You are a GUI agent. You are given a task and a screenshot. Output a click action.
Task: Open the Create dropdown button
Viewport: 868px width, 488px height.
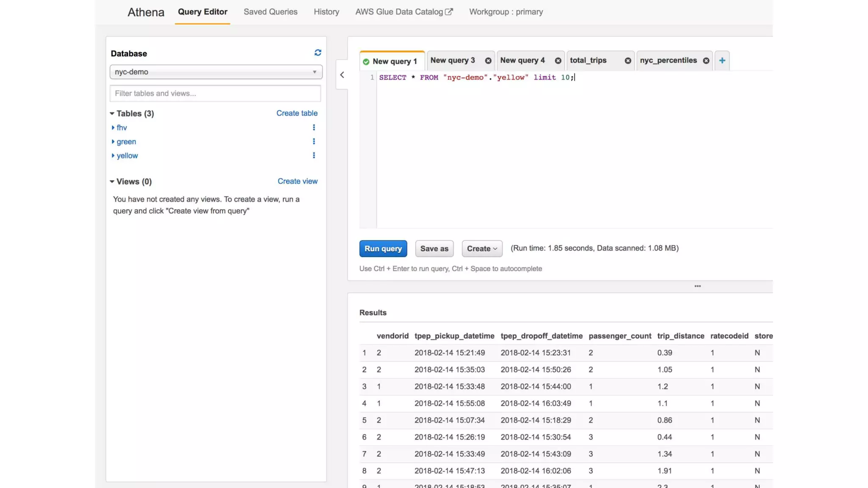[x=482, y=249]
